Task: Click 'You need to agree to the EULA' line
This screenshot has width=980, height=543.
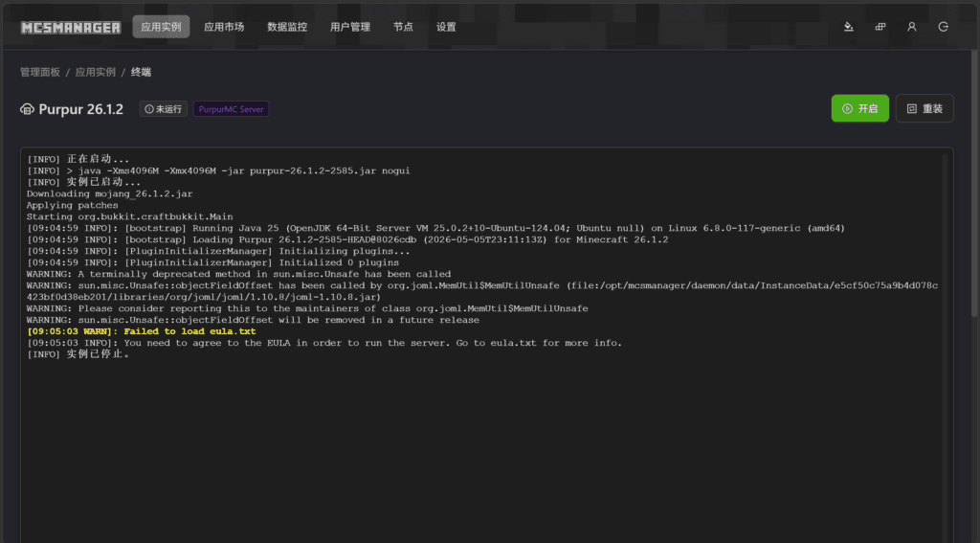Action: point(324,343)
